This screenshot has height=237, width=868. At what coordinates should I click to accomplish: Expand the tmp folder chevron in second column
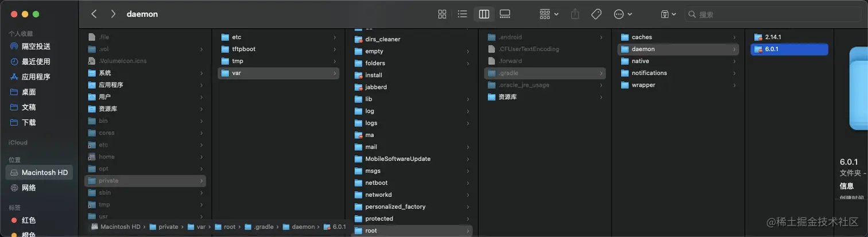335,61
